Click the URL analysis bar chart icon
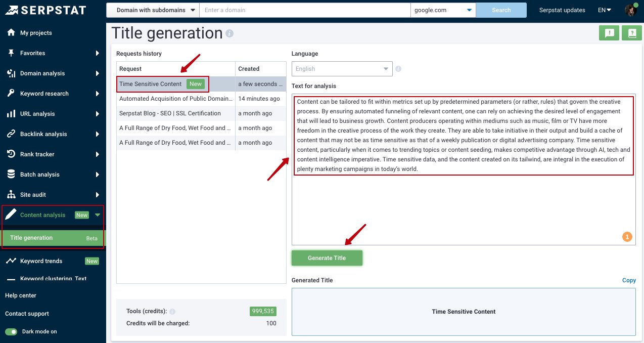 pos(11,114)
